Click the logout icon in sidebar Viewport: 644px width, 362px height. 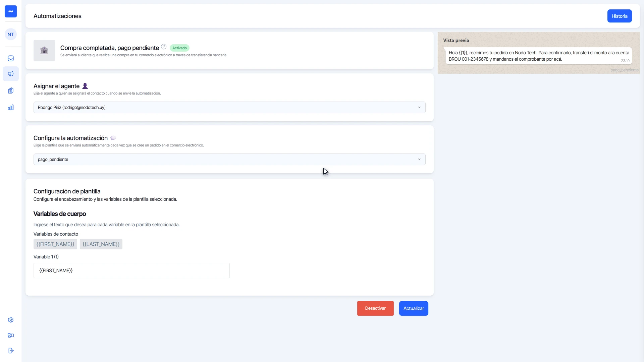[x=11, y=351]
